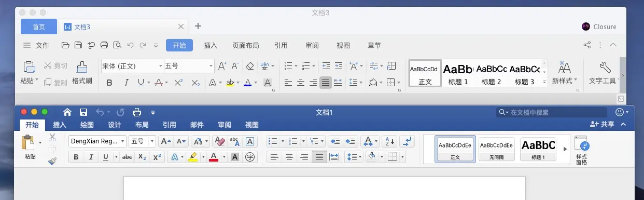Click the clear formatting eraser in WPS
The image size is (644, 200).
point(249,66)
